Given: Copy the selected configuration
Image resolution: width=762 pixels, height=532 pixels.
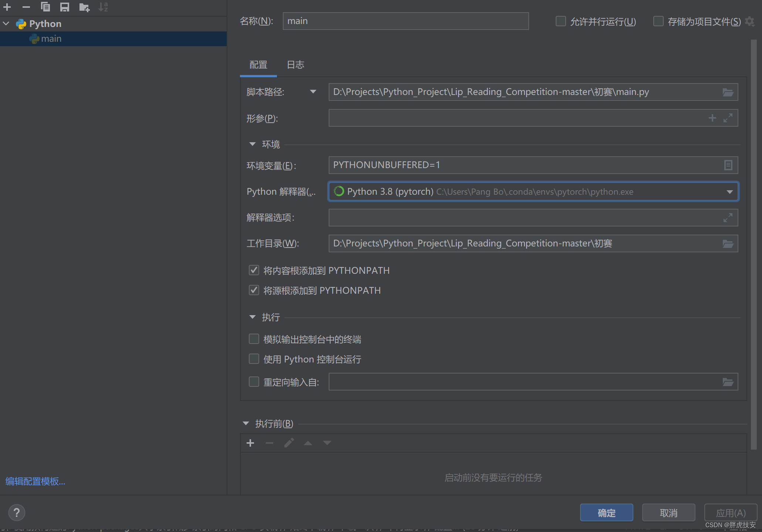Looking at the screenshot, I should click(x=45, y=7).
